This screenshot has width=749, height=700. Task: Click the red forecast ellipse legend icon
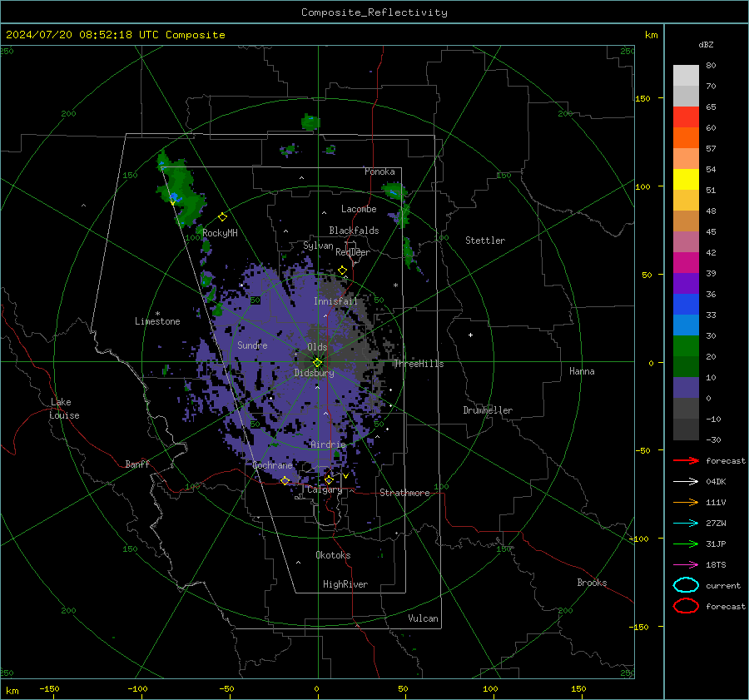(x=686, y=606)
